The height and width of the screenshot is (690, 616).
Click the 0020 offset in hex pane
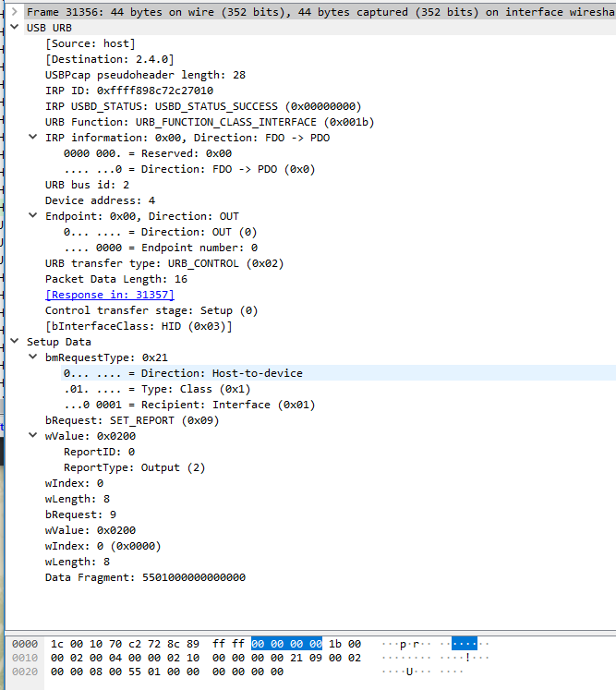(x=25, y=672)
